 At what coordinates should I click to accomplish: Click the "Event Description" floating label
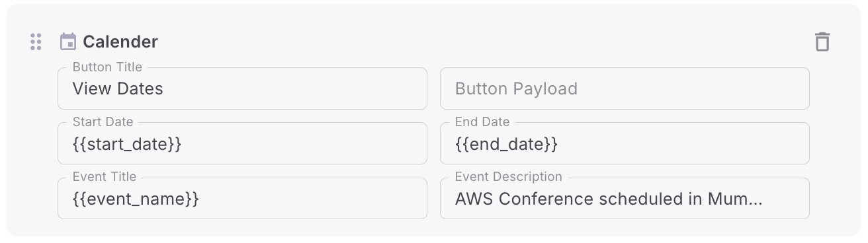coord(509,176)
